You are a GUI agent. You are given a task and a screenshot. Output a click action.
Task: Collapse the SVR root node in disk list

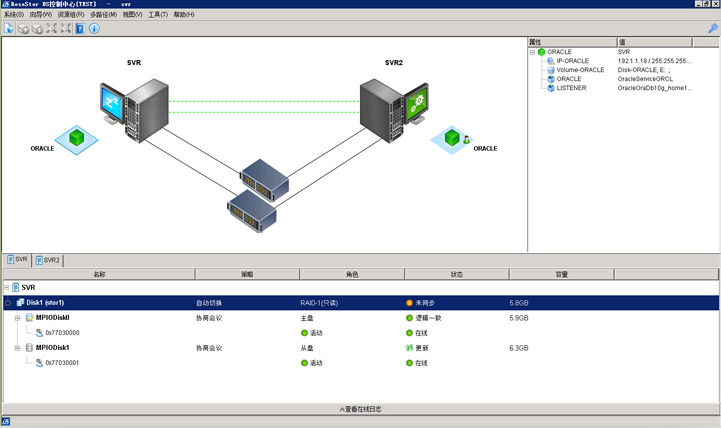click(x=7, y=287)
